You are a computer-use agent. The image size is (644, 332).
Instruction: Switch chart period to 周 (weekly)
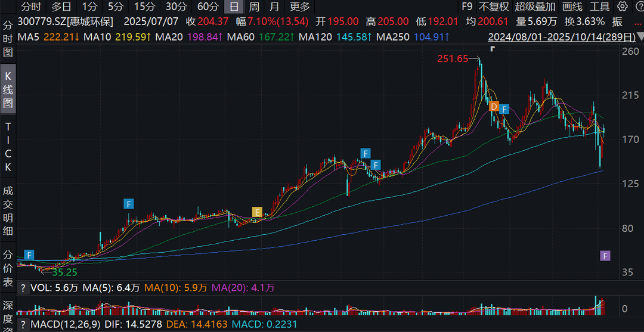[254, 7]
